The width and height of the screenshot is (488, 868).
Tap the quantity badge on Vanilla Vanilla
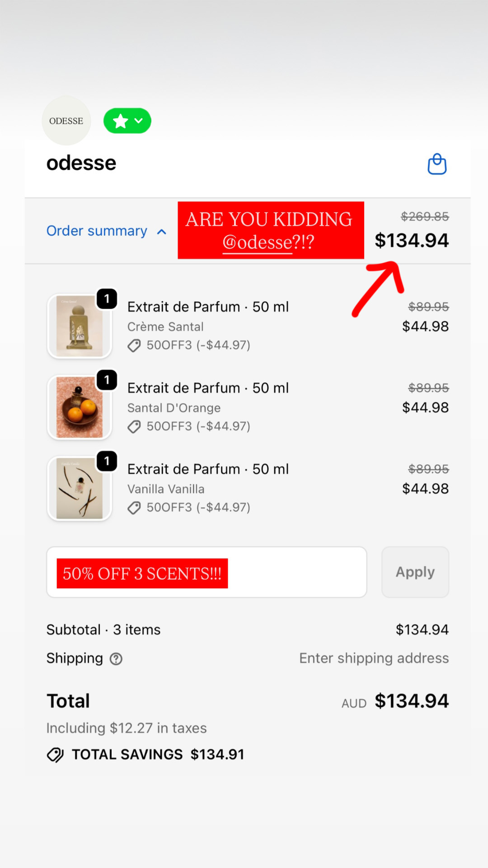(x=107, y=461)
